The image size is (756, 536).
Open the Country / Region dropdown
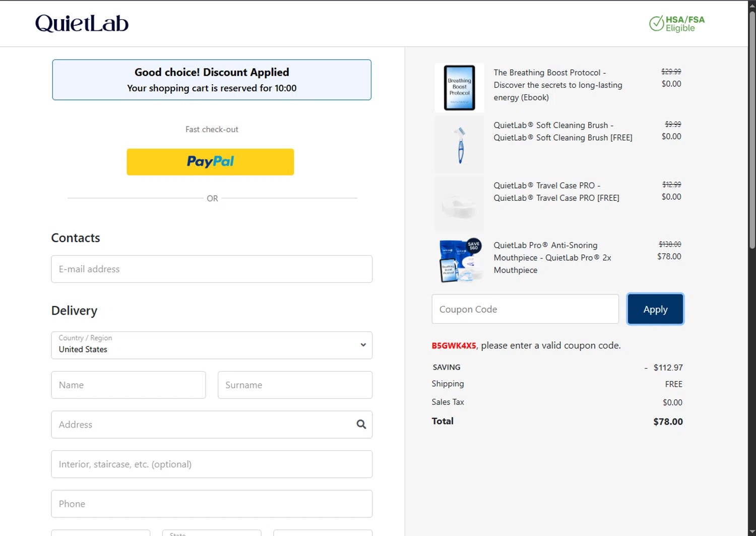click(212, 345)
